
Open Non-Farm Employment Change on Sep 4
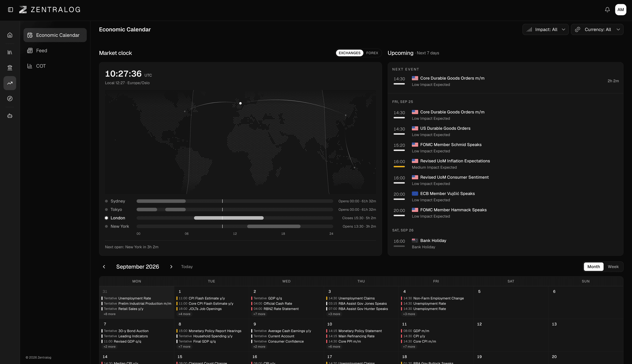pyautogui.click(x=436, y=298)
